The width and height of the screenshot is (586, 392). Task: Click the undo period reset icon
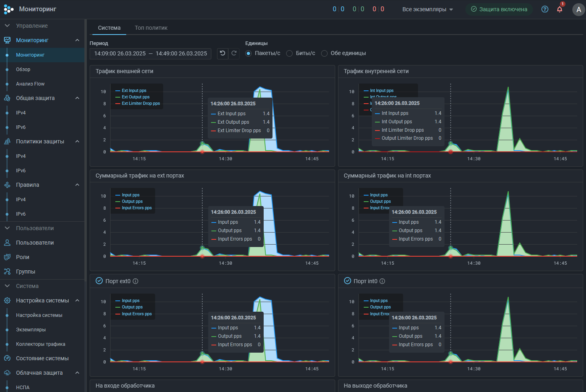222,53
